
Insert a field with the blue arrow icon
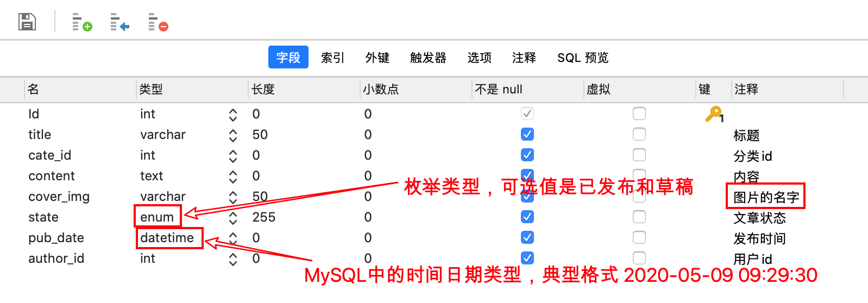(x=120, y=22)
